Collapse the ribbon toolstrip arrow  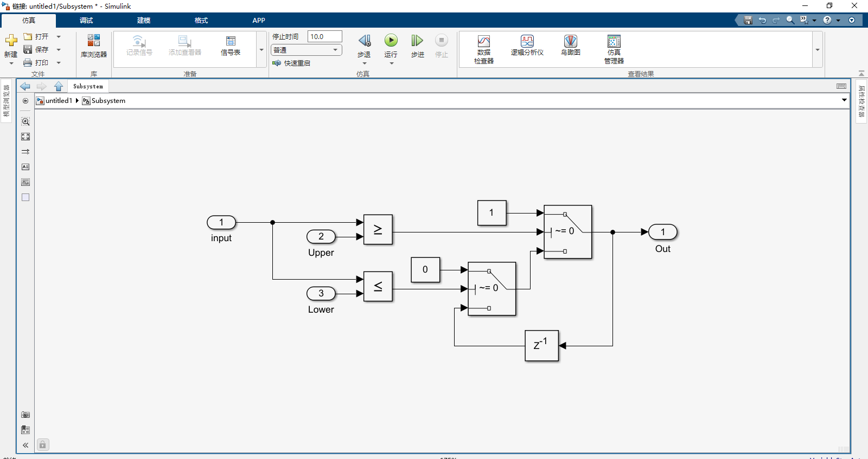[x=861, y=73]
